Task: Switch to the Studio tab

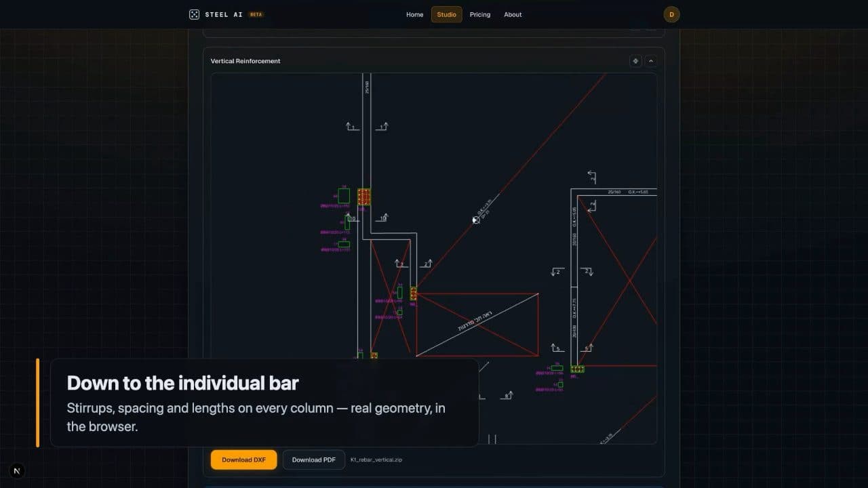Action: point(447,14)
